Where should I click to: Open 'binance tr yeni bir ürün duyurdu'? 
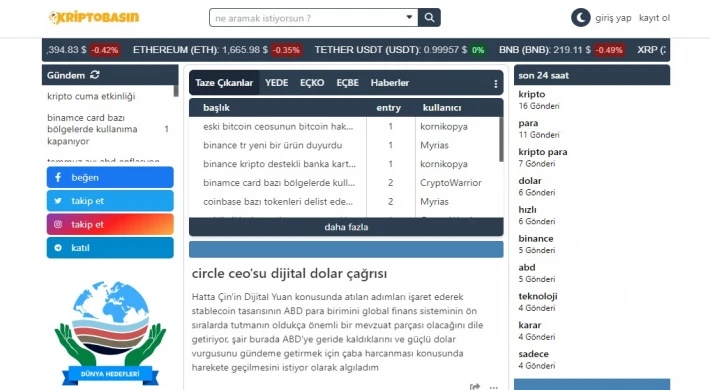pyautogui.click(x=273, y=145)
